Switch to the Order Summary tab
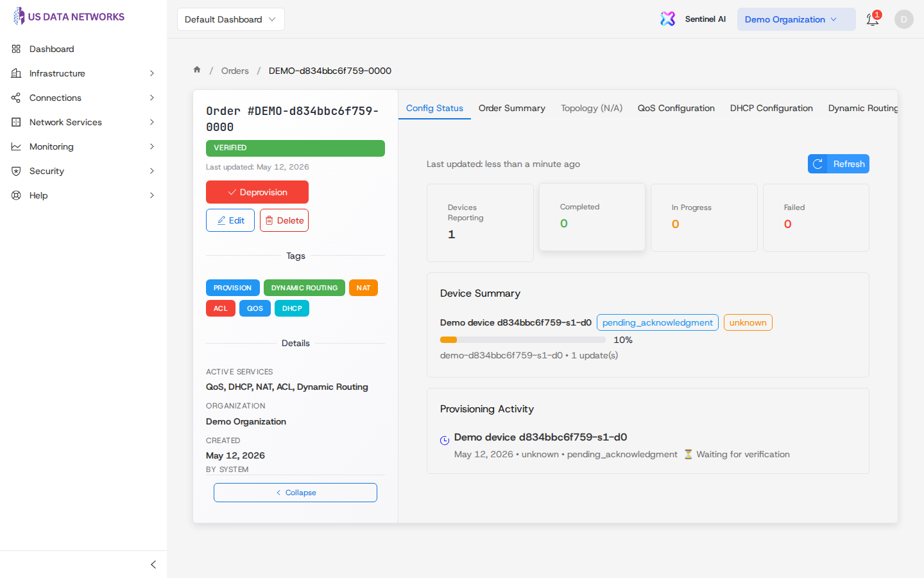Image resolution: width=924 pixels, height=578 pixels. (x=512, y=108)
